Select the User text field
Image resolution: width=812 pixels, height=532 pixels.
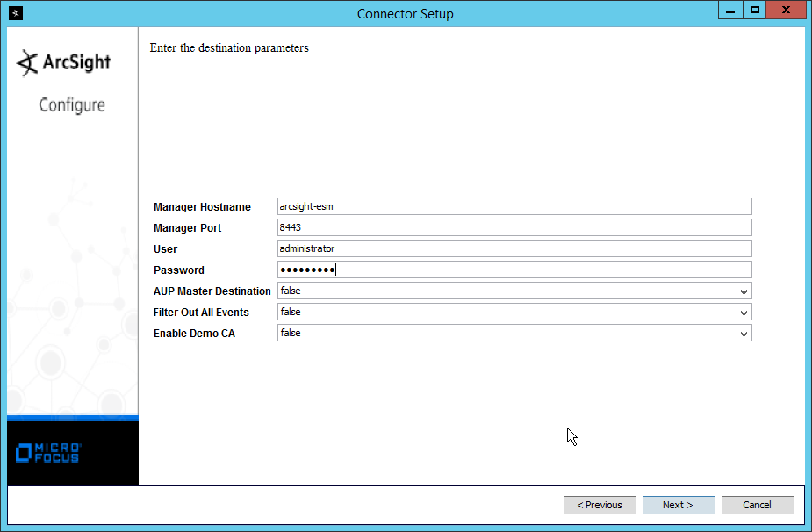[514, 249]
